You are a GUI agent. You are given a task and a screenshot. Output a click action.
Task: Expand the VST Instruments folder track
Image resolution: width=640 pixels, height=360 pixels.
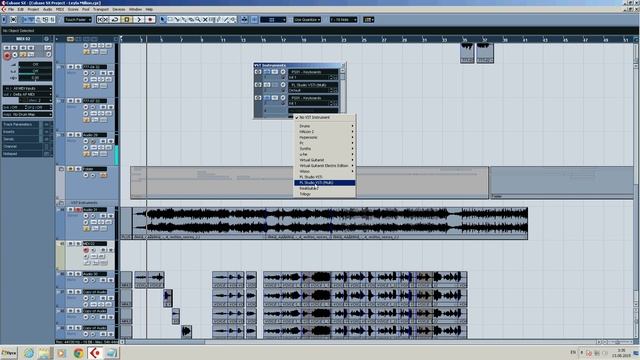click(61, 203)
